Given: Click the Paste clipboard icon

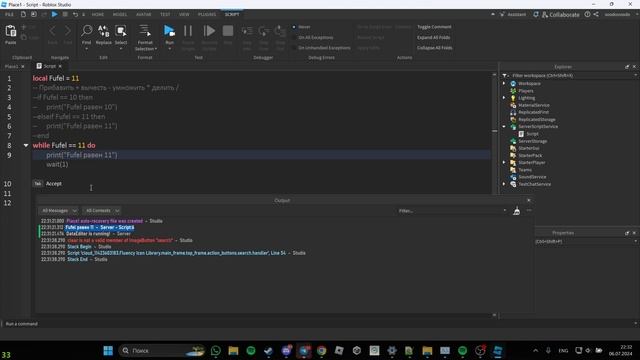Looking at the screenshot, I should coord(11,31).
